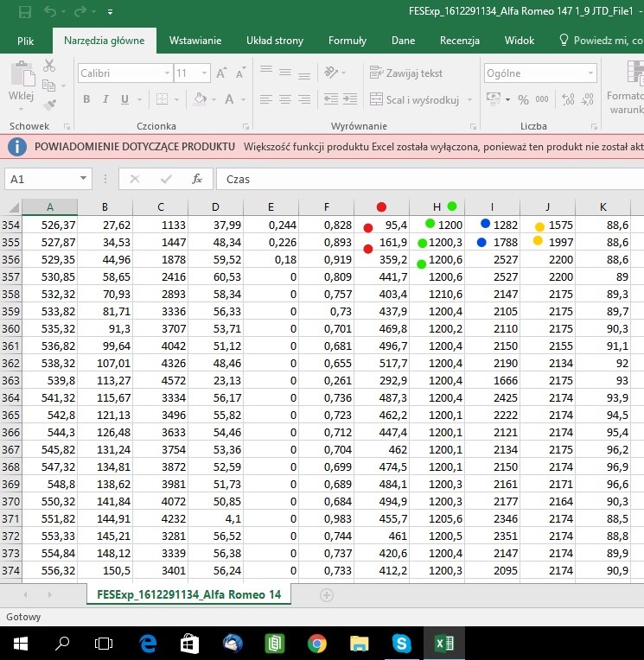
Task: Open the Wstawianie ribbon tab
Action: (194, 41)
